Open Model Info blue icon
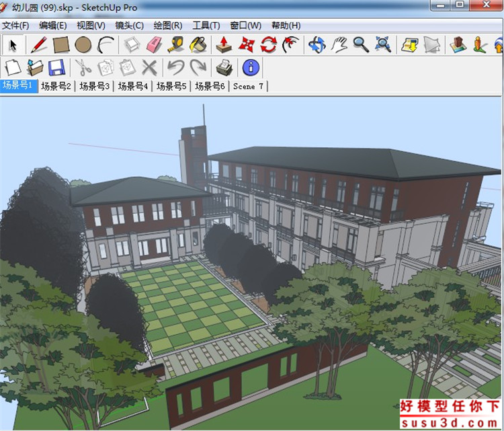Image resolution: width=504 pixels, height=431 pixels. click(251, 67)
